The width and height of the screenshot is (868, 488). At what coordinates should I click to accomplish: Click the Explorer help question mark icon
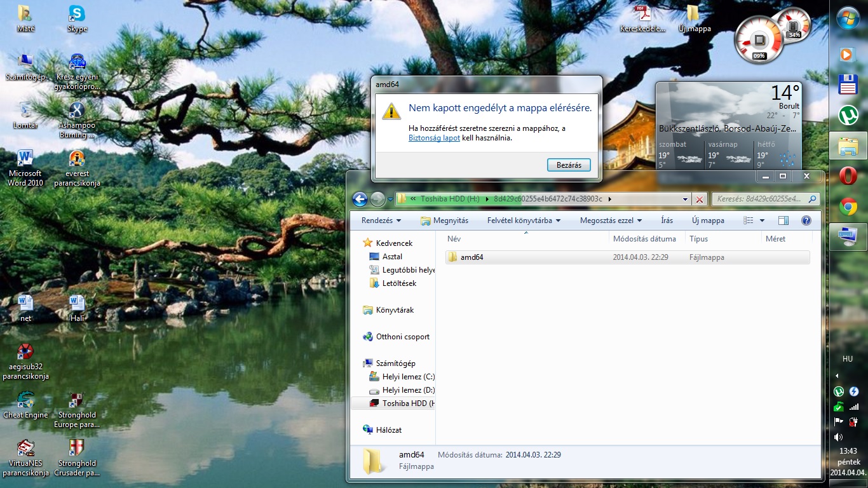pos(806,220)
